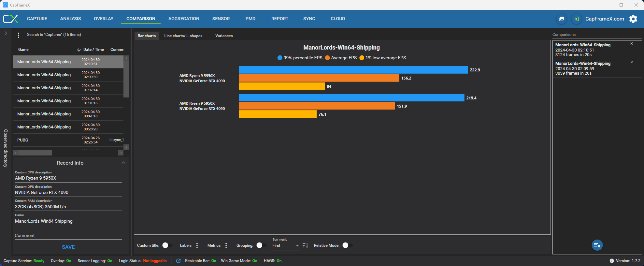Click the sort arrow on Date / Time column
644x266 pixels.
point(79,50)
